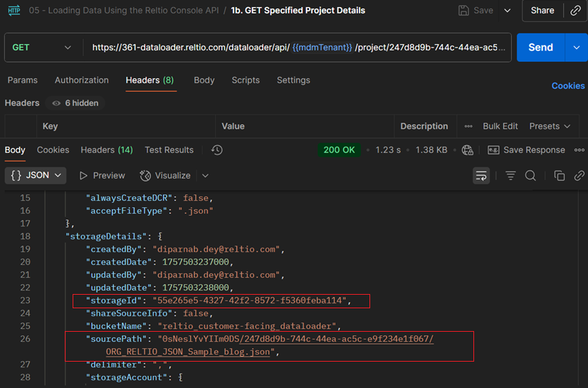Switch to Visualize view
The height and width of the screenshot is (388, 588).
(x=165, y=176)
